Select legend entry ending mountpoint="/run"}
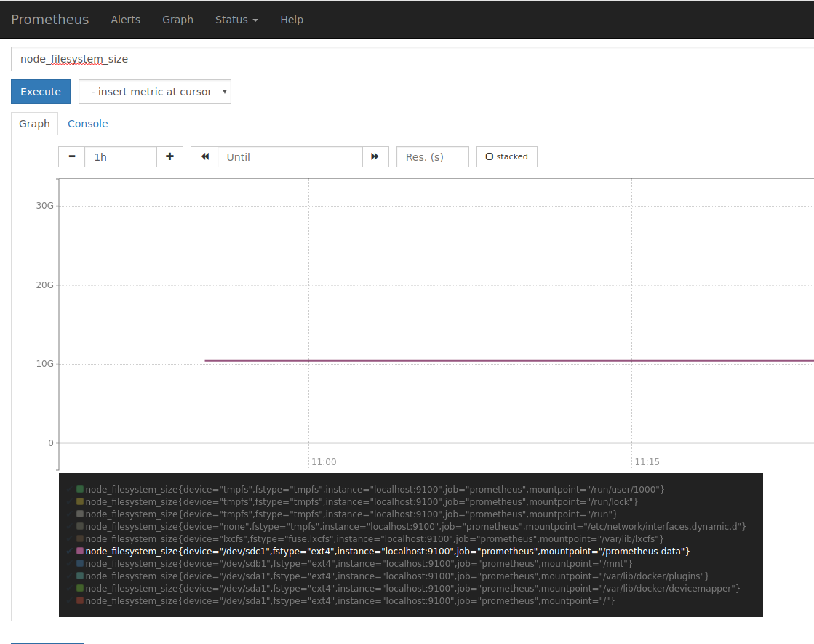The width and height of the screenshot is (814, 644). [x=351, y=514]
